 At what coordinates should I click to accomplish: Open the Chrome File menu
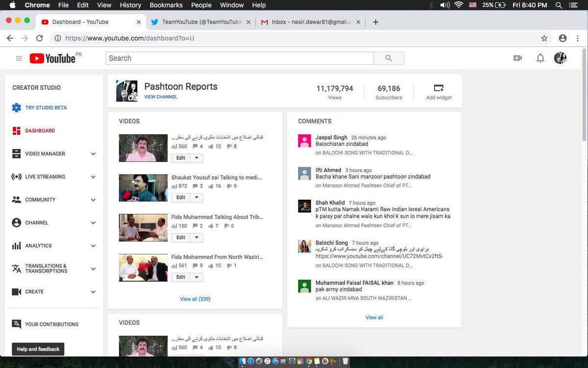pyautogui.click(x=63, y=5)
